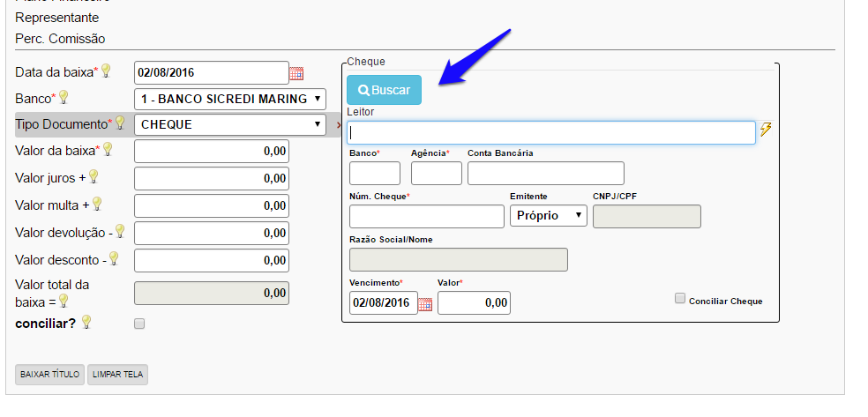Expand the Banco dropdown showing Banco Sicredi

tap(229, 99)
